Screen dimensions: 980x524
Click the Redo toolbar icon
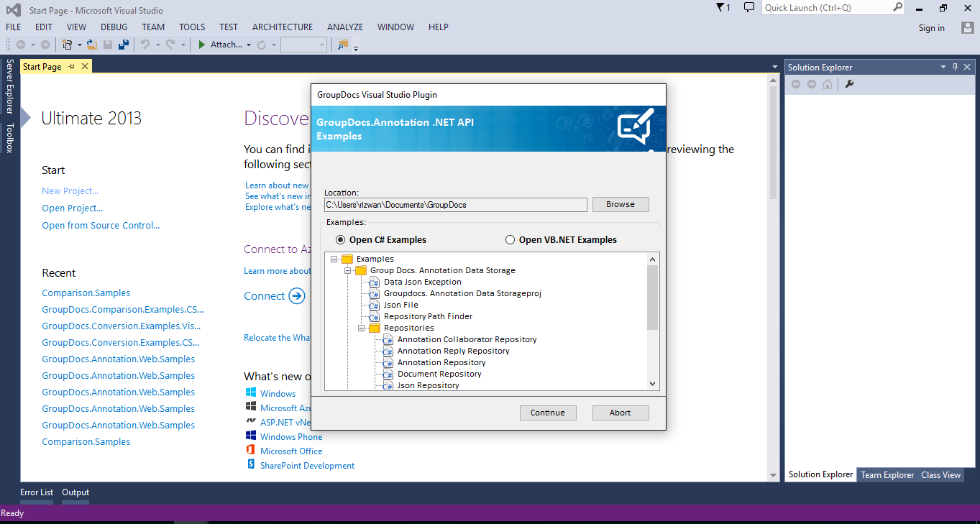click(170, 45)
